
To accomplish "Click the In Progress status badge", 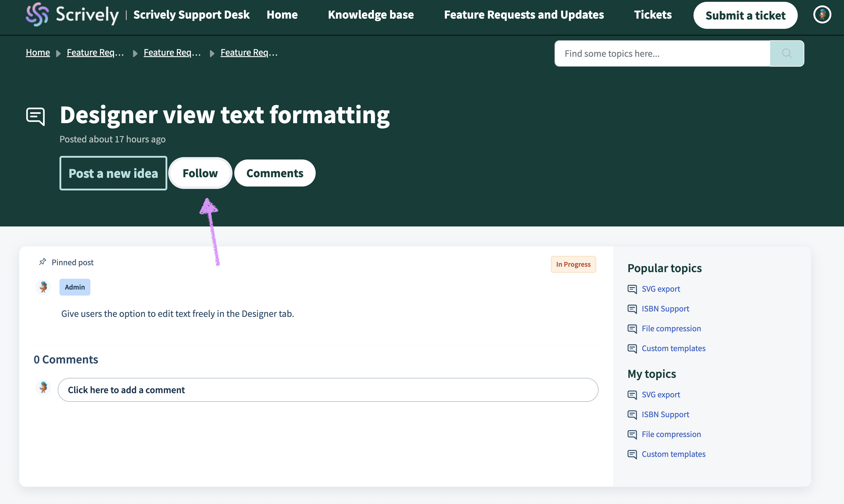I will coord(573,264).
